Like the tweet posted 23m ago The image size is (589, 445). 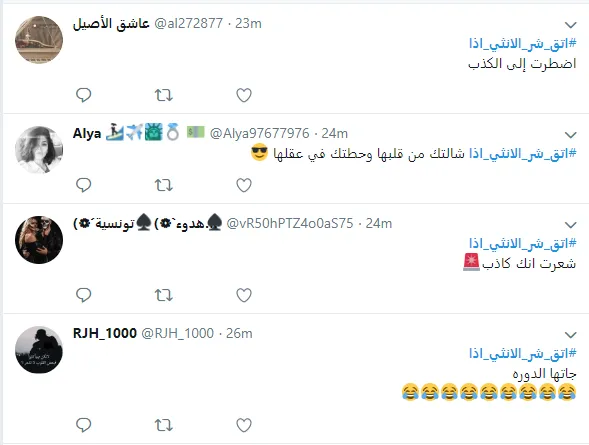click(244, 95)
